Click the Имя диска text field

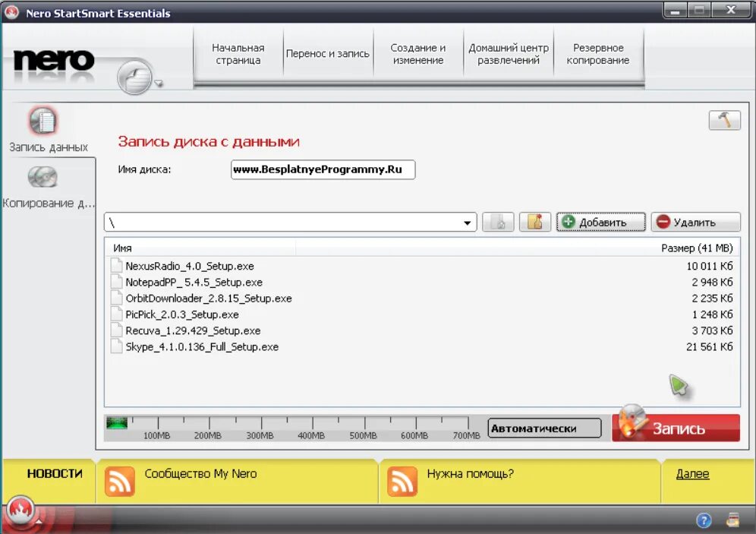(323, 170)
